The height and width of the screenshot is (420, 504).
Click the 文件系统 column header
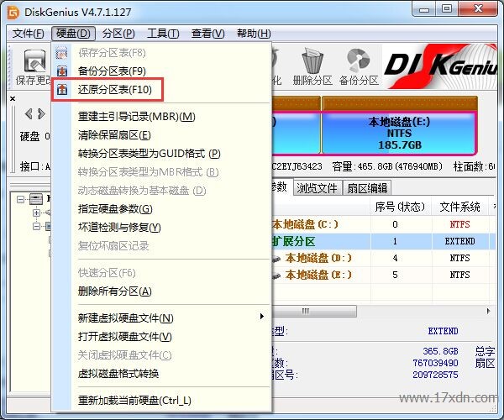coord(459,207)
